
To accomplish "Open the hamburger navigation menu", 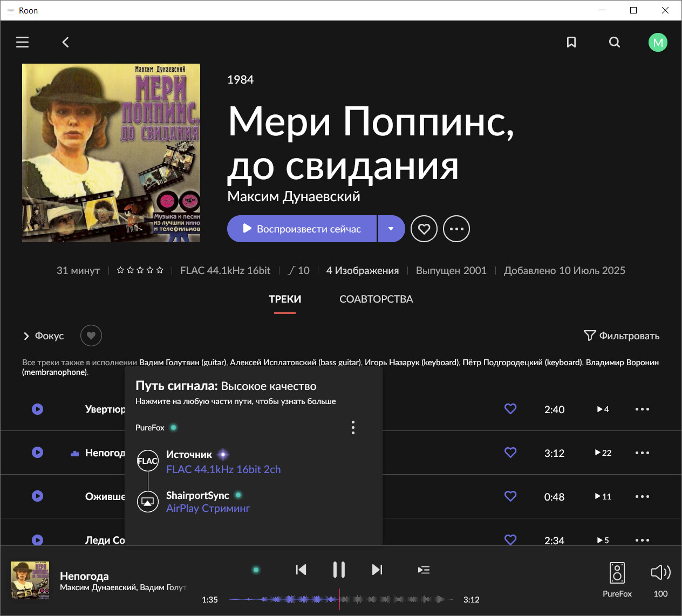I will (22, 42).
